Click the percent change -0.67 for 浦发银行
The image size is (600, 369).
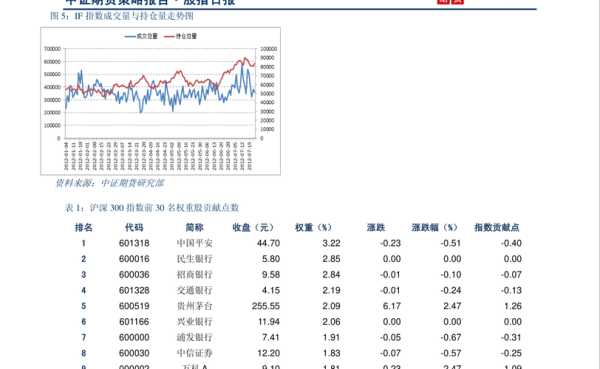coord(451,338)
